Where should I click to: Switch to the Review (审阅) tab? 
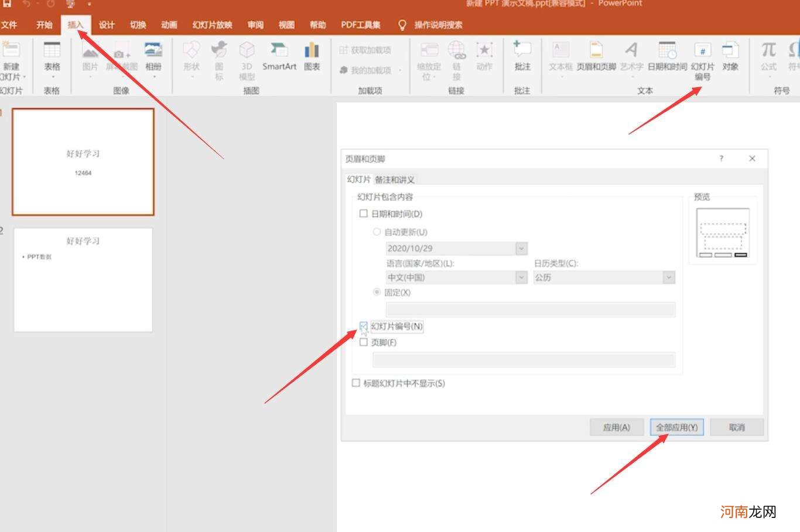click(x=255, y=25)
